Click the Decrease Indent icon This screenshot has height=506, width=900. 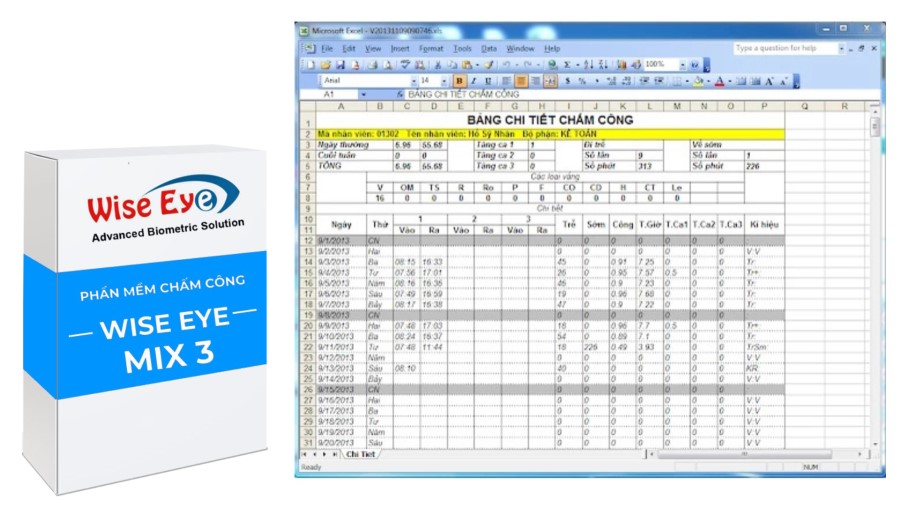coord(644,81)
